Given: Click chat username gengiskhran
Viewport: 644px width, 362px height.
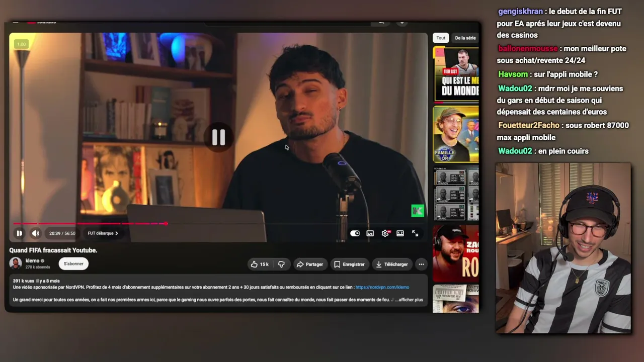Looking at the screenshot, I should click(520, 12).
